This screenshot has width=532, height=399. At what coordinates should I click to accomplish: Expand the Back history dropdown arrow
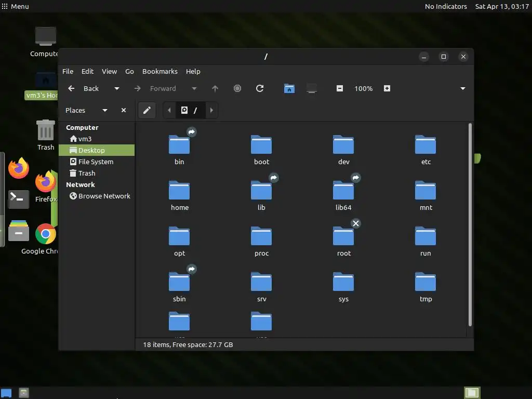pos(117,88)
